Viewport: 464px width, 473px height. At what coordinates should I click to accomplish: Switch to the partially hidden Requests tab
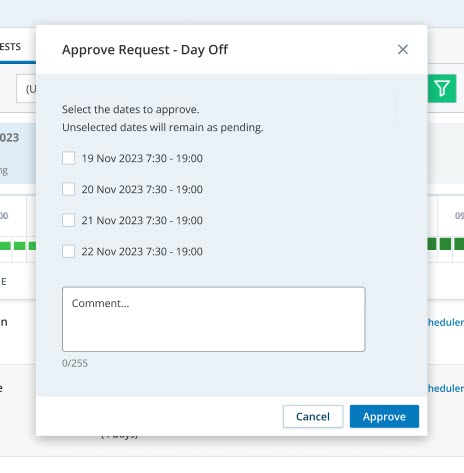[11, 47]
